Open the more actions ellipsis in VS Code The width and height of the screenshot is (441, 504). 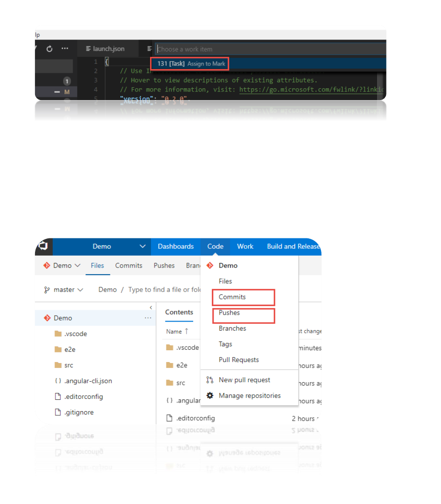point(65,49)
